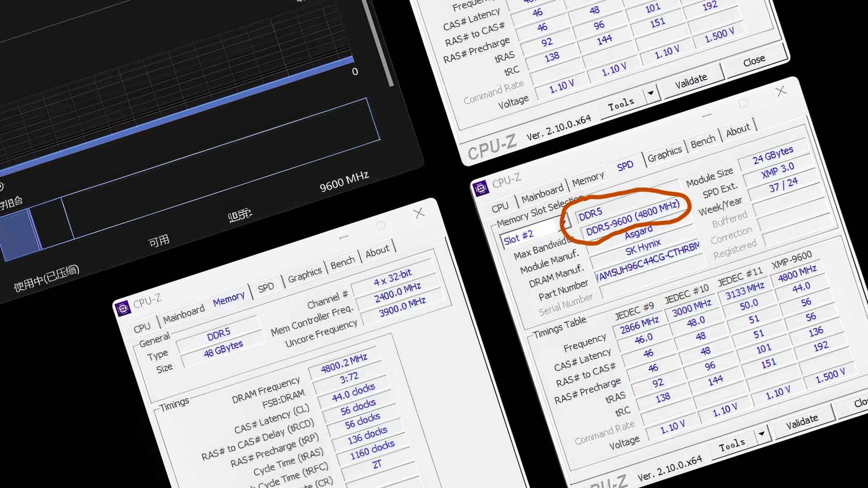Click the 48 GBytes size field in the Memory window
Image resolution: width=868 pixels, height=488 pixels.
point(223,349)
